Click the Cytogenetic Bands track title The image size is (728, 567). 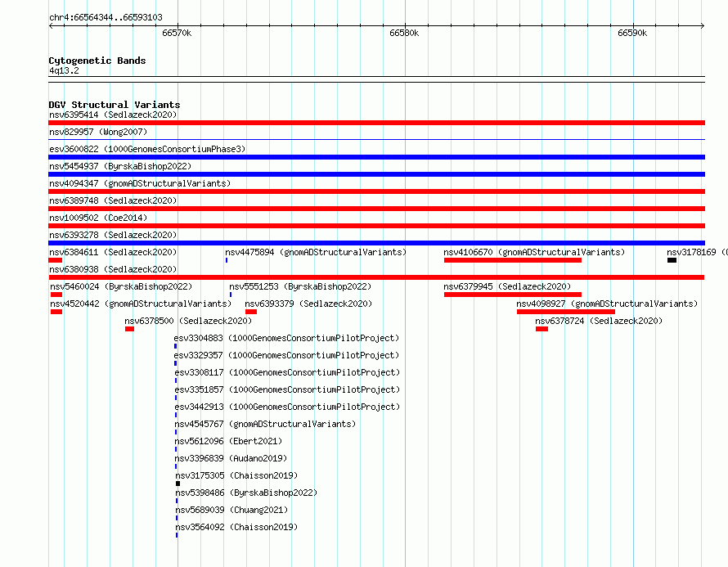click(x=97, y=61)
